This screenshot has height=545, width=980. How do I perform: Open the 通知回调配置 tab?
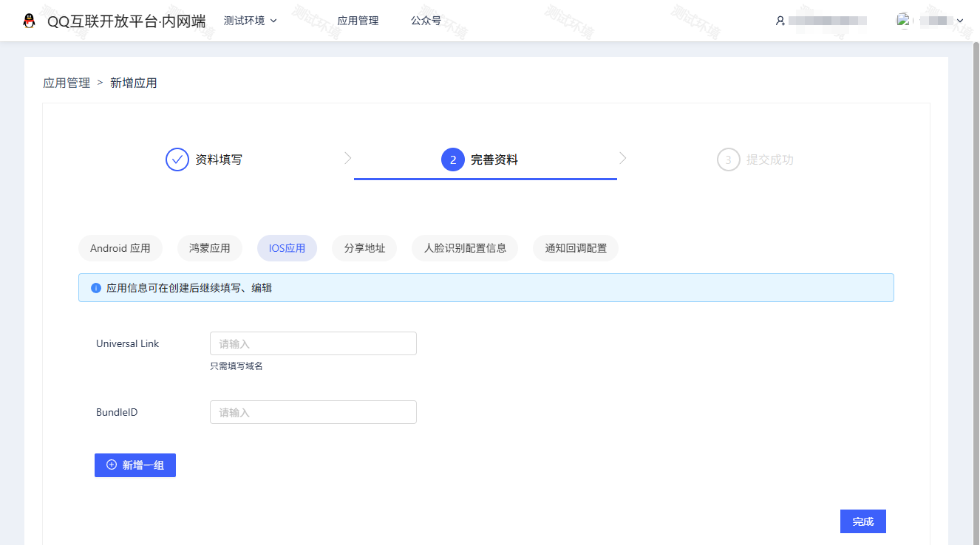(x=576, y=248)
